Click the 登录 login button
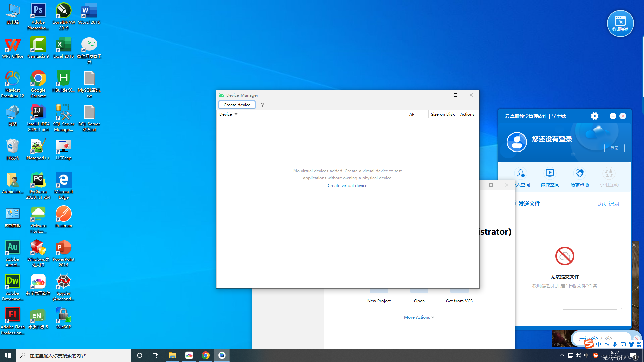 tap(614, 148)
